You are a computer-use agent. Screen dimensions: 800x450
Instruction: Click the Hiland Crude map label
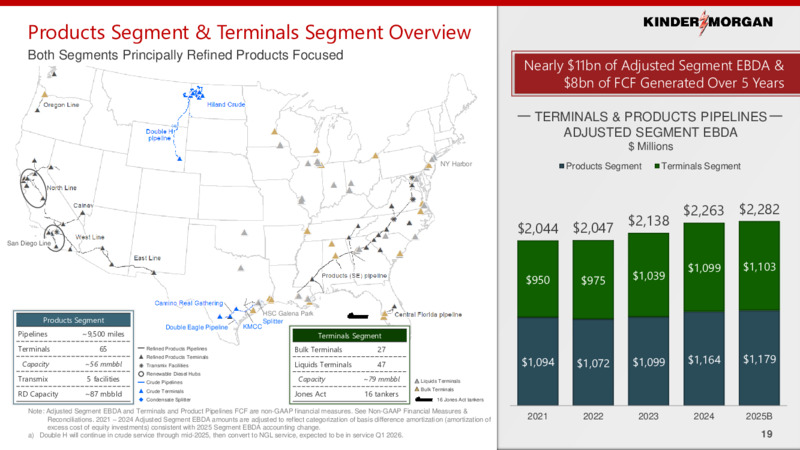click(x=226, y=104)
